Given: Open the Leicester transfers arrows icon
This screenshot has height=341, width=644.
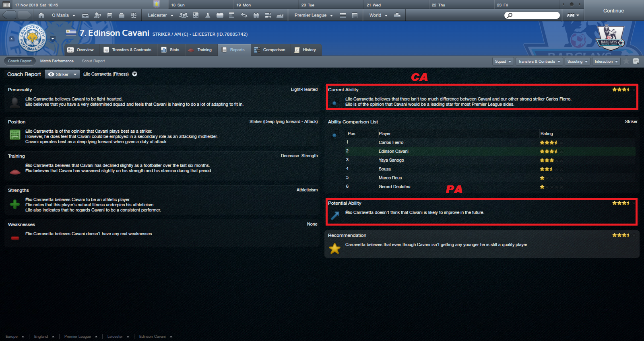Looking at the screenshot, I should pos(244,15).
